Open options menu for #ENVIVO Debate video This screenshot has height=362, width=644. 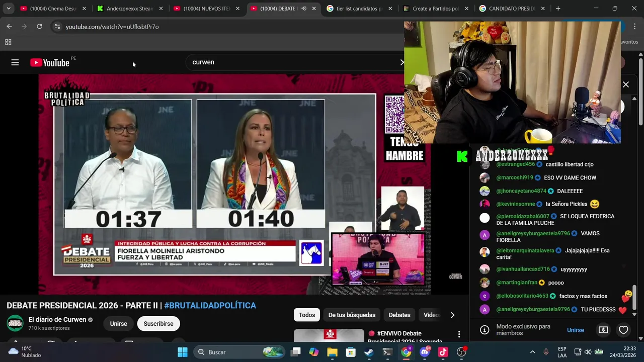pos(459,334)
